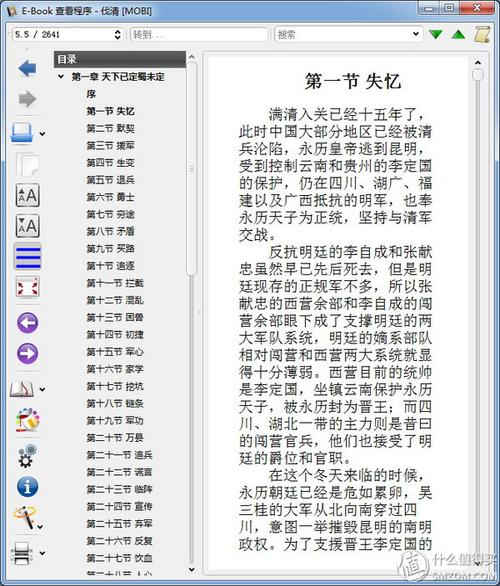This screenshot has width=500, height=586.
Task: Click the book page scrollbar thumb
Action: pyautogui.click(x=477, y=74)
